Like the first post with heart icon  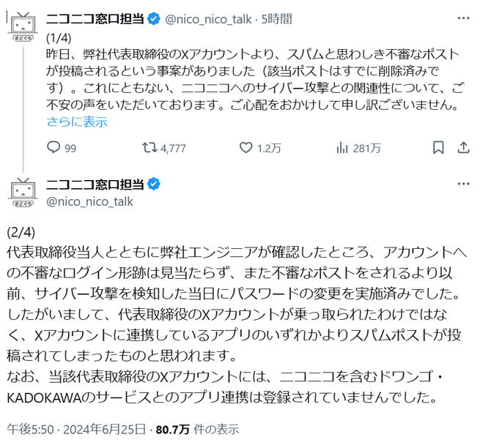point(246,148)
